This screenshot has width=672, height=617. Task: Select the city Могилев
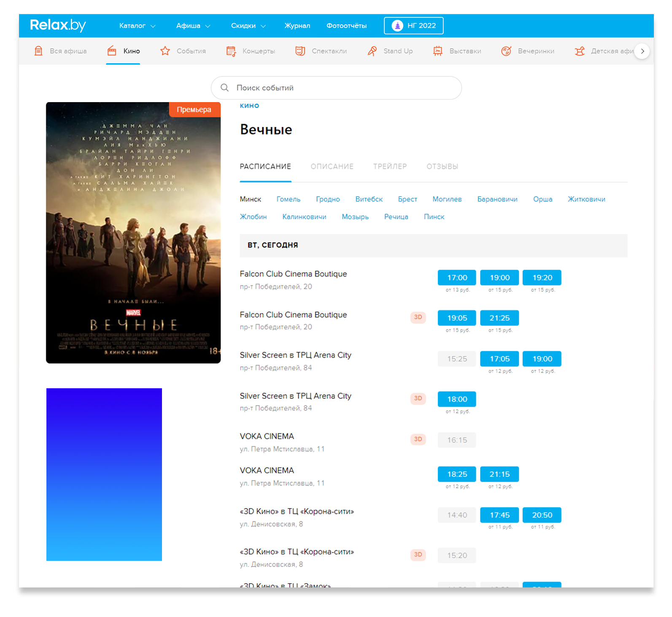click(447, 199)
